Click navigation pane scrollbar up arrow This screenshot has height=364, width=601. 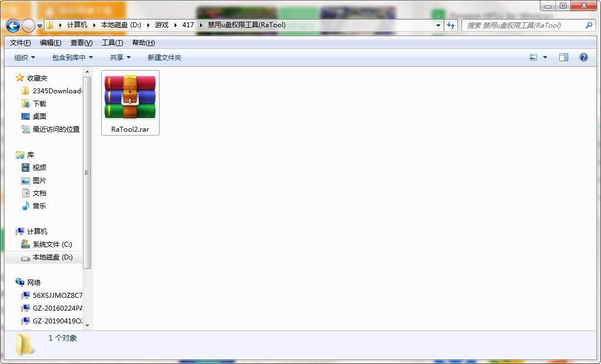[87, 72]
